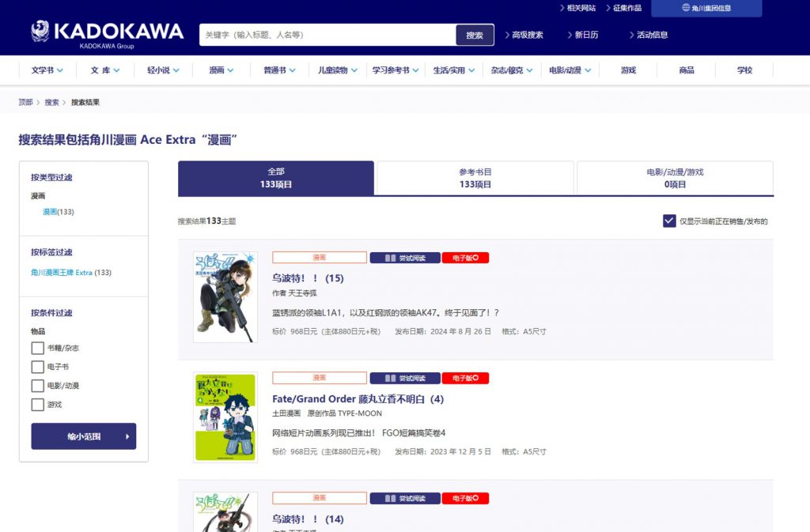Click the 漫画 tag on 乌波特 (14)

coord(320,498)
